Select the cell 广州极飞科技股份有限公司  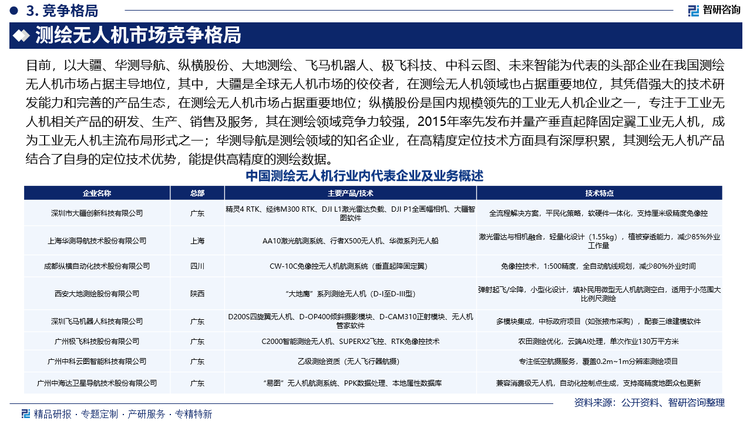coord(97,342)
